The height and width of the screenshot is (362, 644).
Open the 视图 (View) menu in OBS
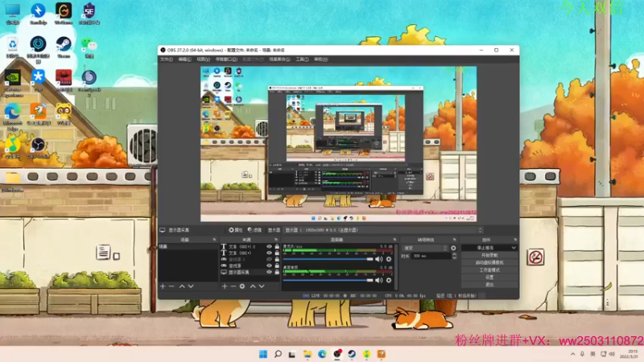tap(203, 60)
